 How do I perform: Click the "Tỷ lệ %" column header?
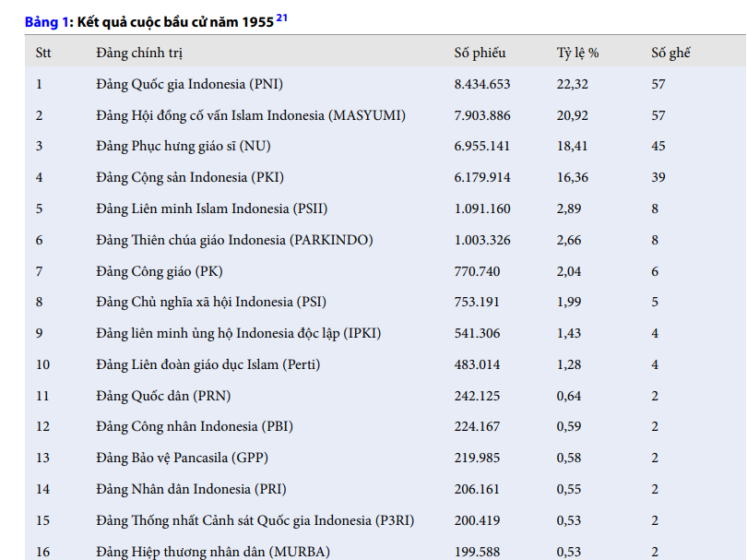[x=578, y=53]
